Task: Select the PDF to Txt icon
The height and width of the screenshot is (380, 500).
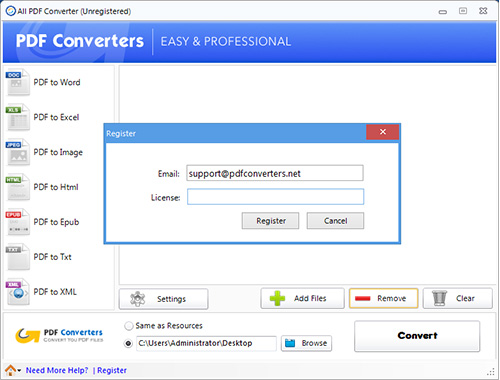Action: click(x=18, y=257)
